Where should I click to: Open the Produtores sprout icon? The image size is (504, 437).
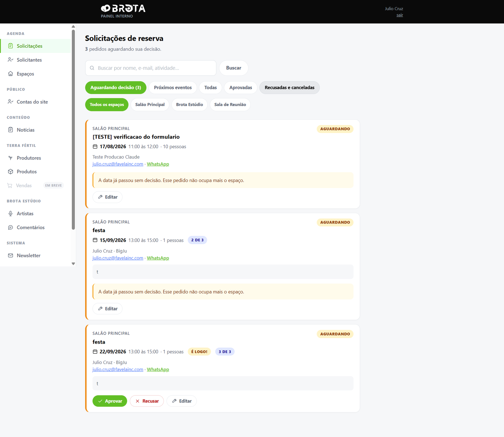10,158
